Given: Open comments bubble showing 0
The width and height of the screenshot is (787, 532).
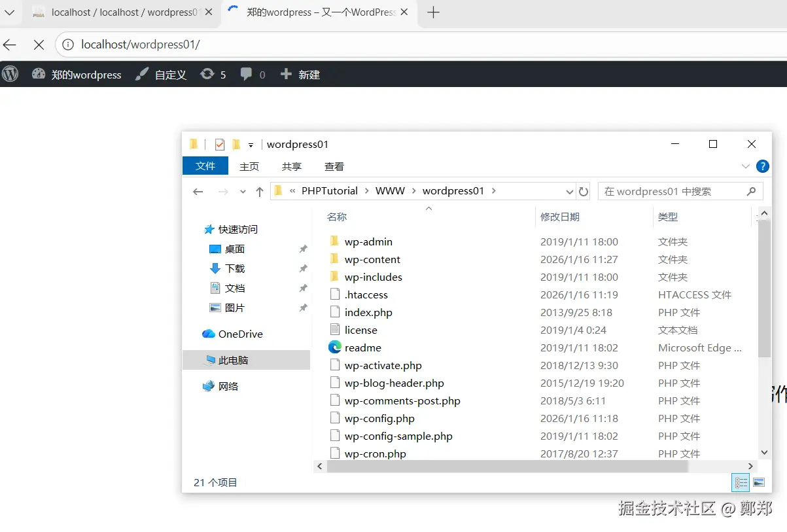Looking at the screenshot, I should pyautogui.click(x=253, y=75).
